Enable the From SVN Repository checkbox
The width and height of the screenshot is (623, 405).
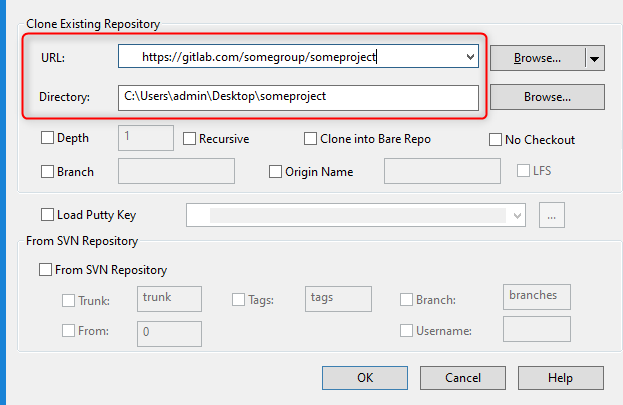click(45, 270)
